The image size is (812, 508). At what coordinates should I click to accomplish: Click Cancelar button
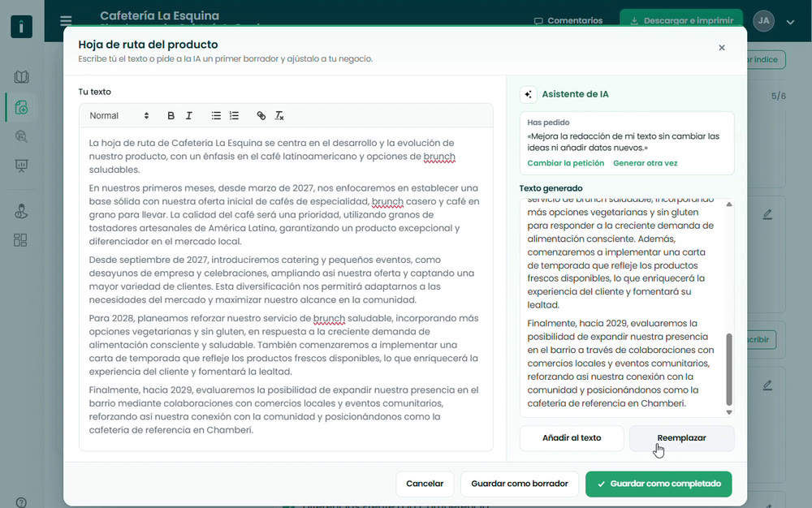[425, 484]
